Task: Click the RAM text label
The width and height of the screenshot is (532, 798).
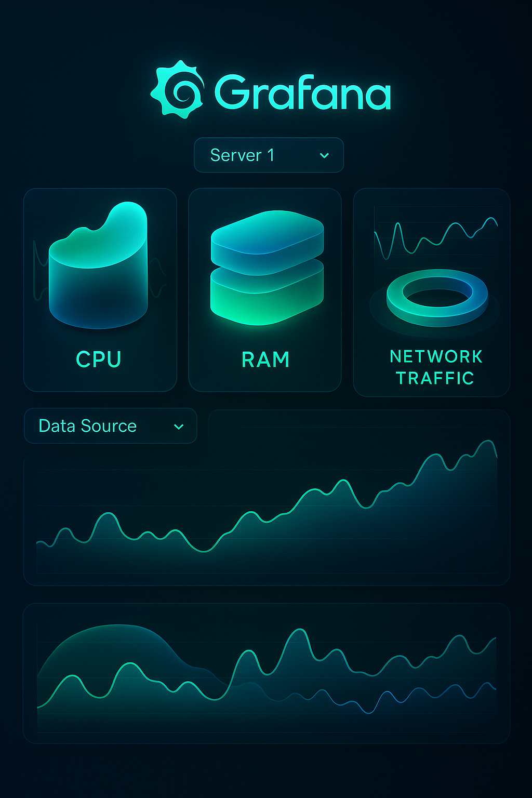Action: pyautogui.click(x=265, y=360)
